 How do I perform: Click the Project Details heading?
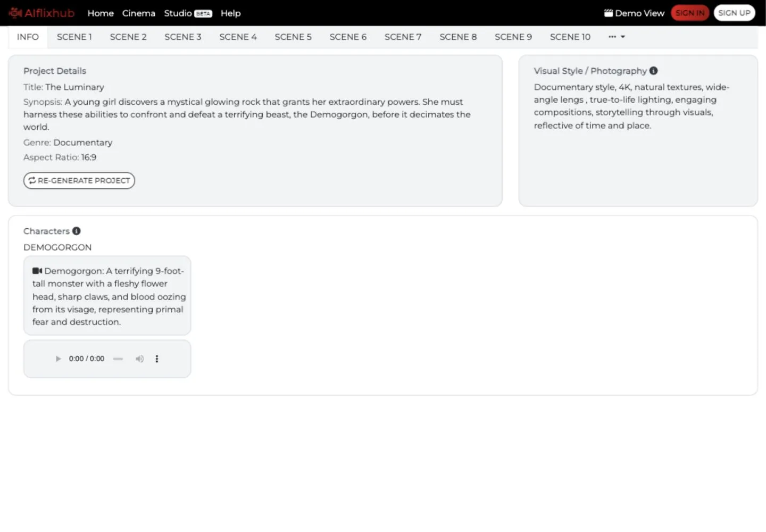pos(55,71)
